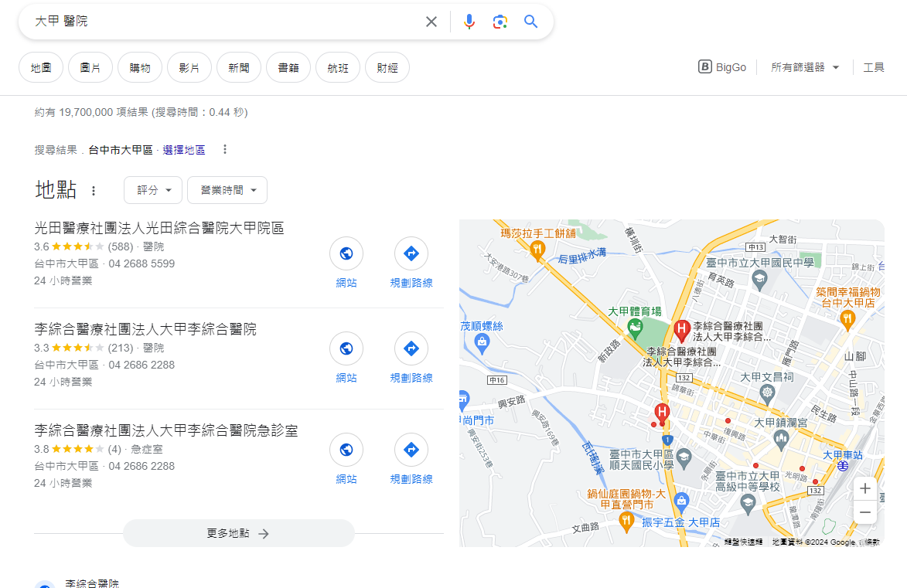Open more options beside 選擇地區
This screenshot has width=907, height=588.
pyautogui.click(x=225, y=150)
